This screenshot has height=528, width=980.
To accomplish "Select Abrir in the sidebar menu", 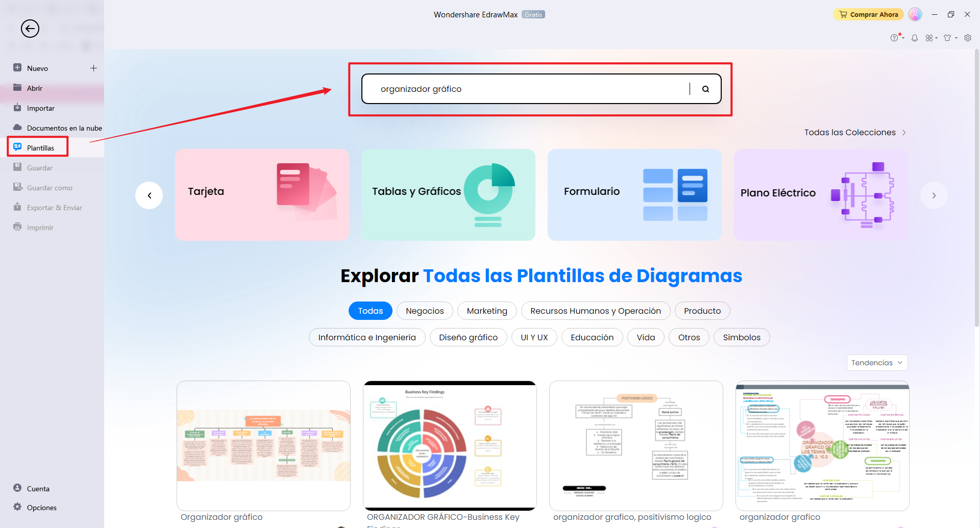I will pos(35,88).
